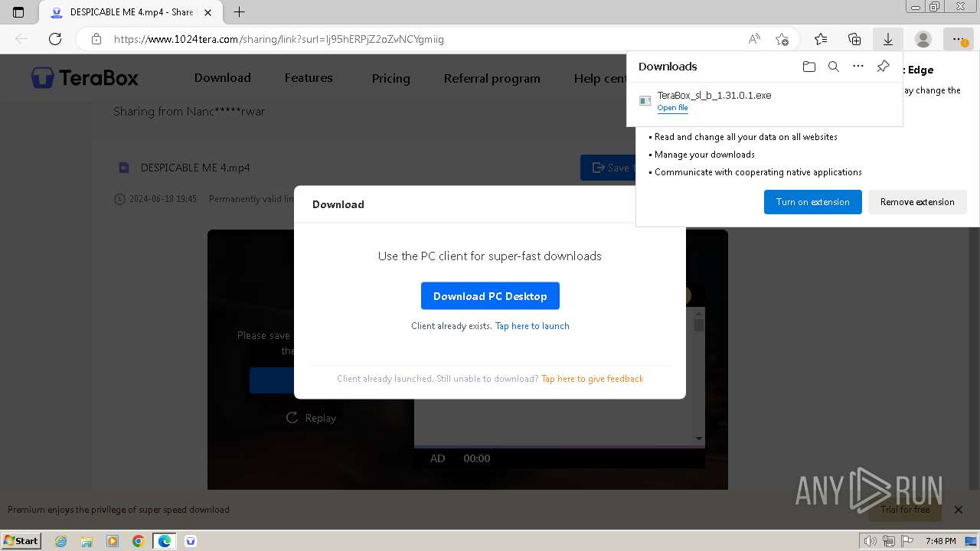Click Open file link under TeraBox installer
This screenshot has width=980, height=551.
click(x=672, y=108)
